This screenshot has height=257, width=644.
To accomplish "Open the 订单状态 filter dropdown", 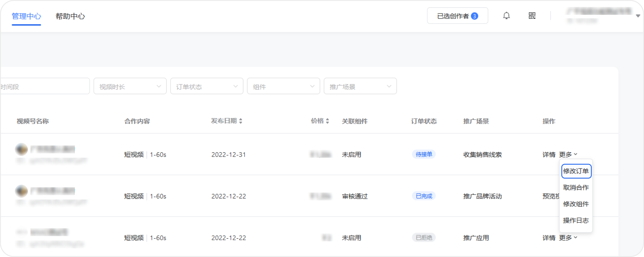I will click(207, 86).
